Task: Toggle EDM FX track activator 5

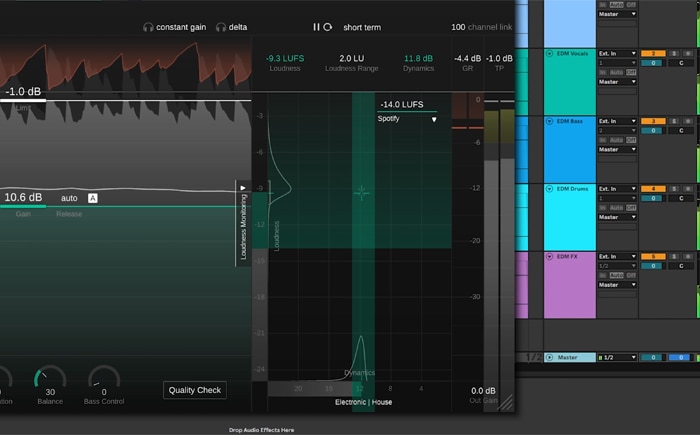Action: click(x=653, y=257)
